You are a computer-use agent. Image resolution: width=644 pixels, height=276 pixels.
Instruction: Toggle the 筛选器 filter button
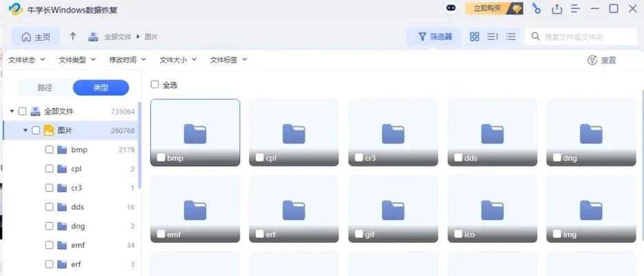click(434, 37)
